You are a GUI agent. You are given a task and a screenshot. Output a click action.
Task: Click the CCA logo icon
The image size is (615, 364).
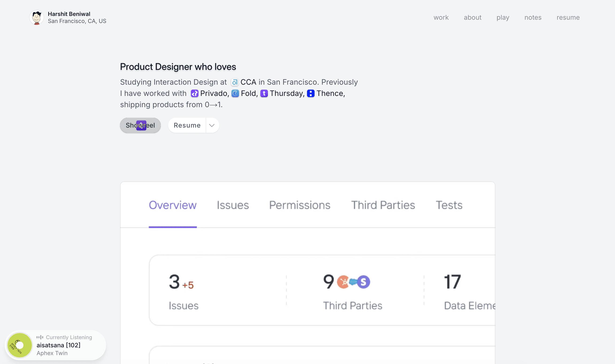click(235, 82)
